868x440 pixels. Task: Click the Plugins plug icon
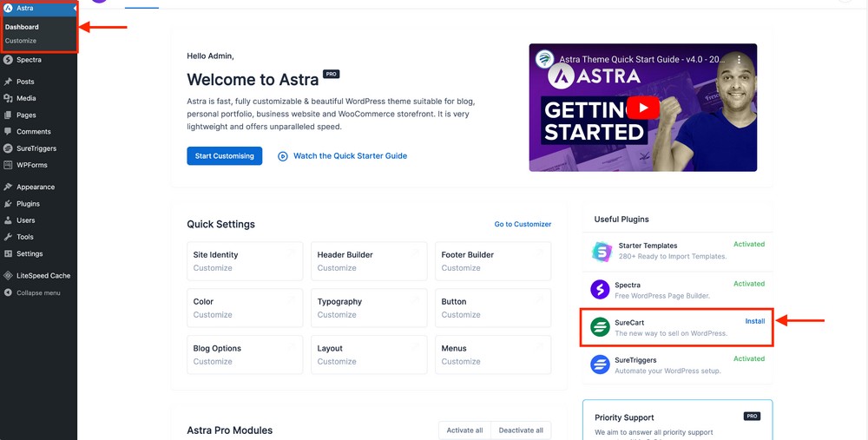[x=8, y=204]
